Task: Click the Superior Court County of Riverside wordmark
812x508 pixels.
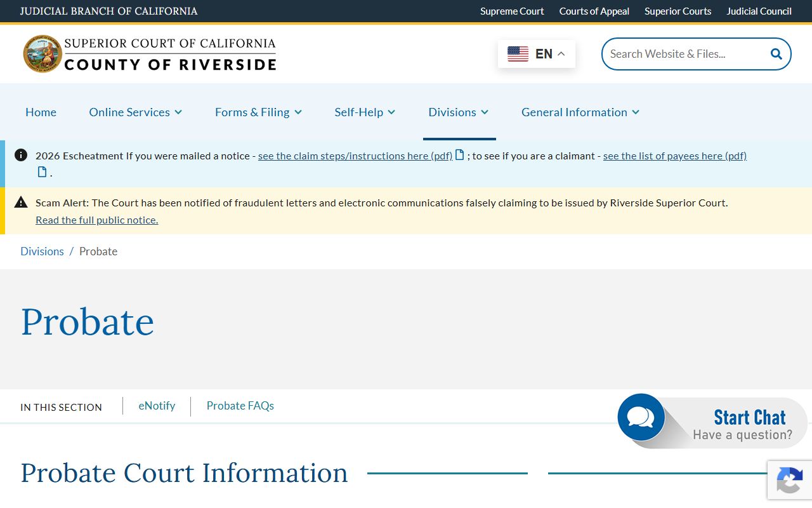Action: tap(170, 54)
